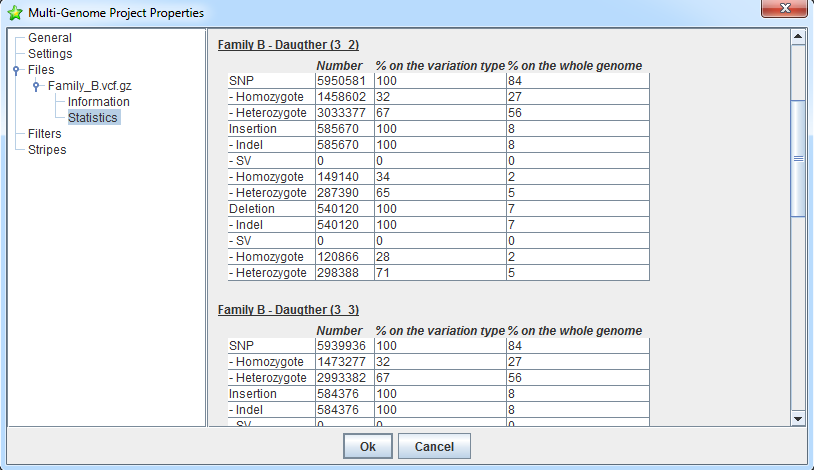This screenshot has width=814, height=470.
Task: Select the Files tree item
Action: pyautogui.click(x=41, y=70)
